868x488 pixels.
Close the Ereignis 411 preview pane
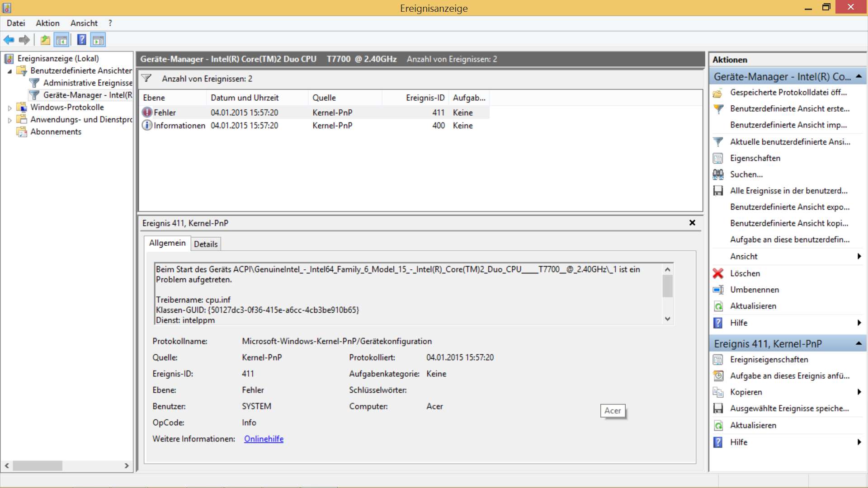[692, 223]
